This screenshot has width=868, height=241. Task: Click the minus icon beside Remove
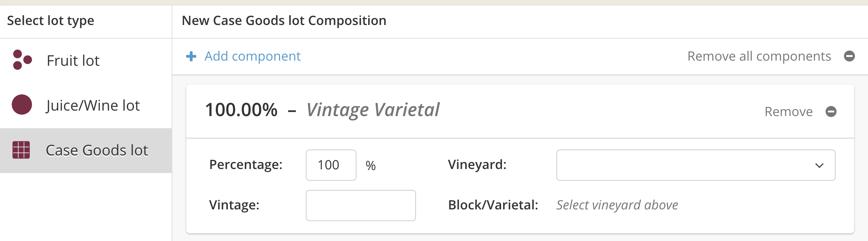pos(831,111)
